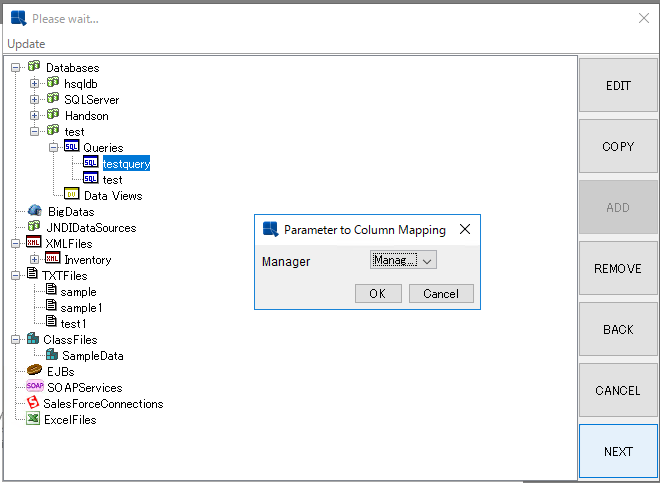Expand the hsqldb database node
This screenshot has height=483, width=660.
[x=35, y=84]
